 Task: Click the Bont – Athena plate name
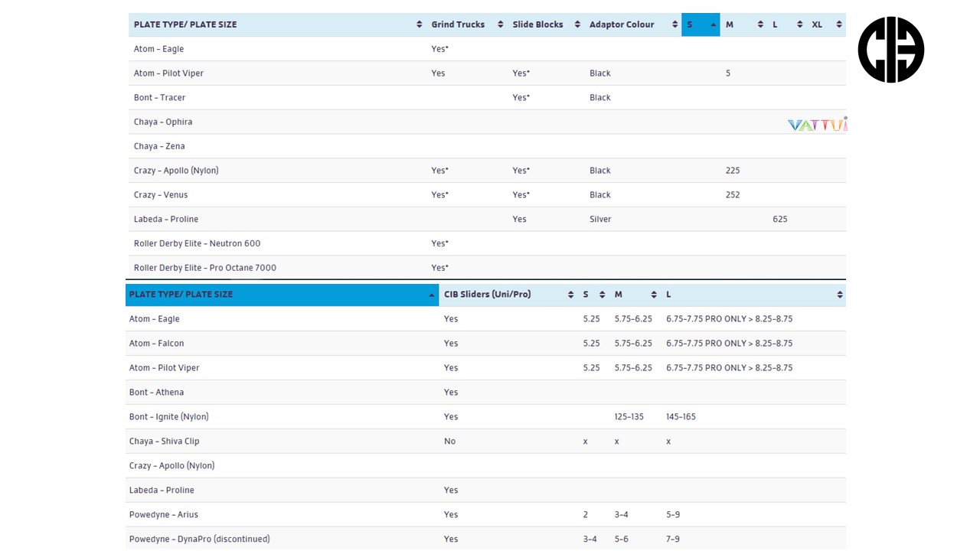[x=156, y=393]
